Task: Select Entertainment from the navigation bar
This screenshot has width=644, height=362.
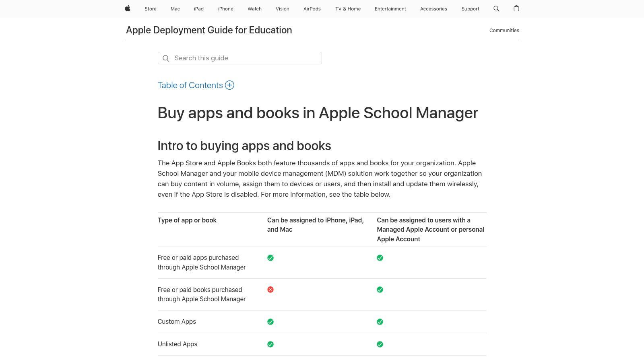Action: tap(390, 8)
